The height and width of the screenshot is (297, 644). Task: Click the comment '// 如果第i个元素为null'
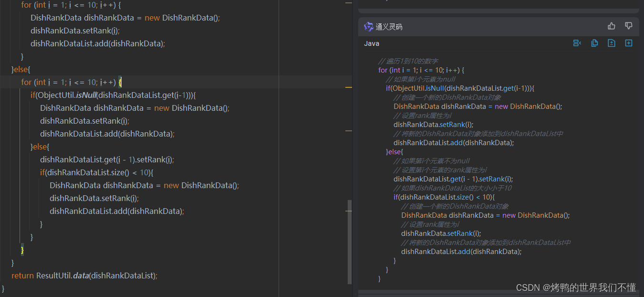point(421,79)
